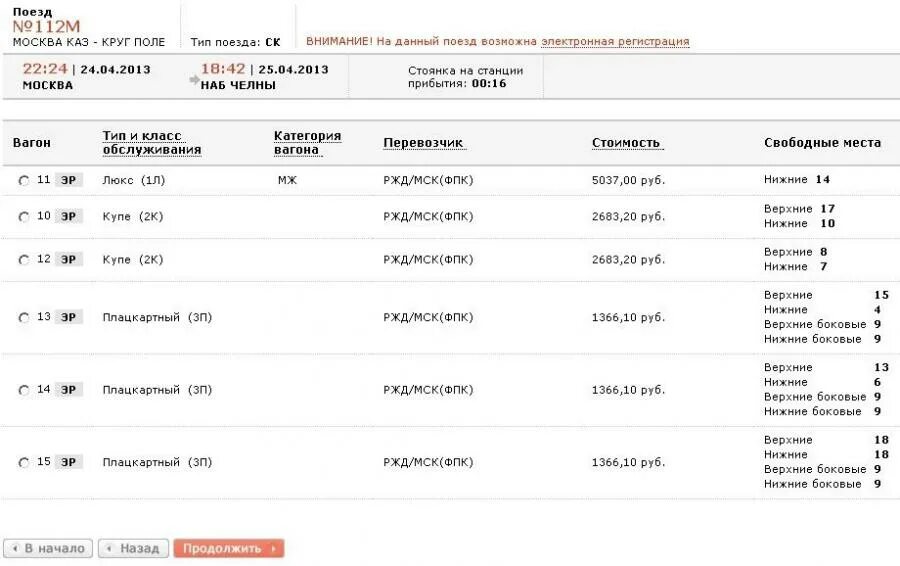Return to start with В начало button
Image resolution: width=900 pixels, height=566 pixels.
48,548
